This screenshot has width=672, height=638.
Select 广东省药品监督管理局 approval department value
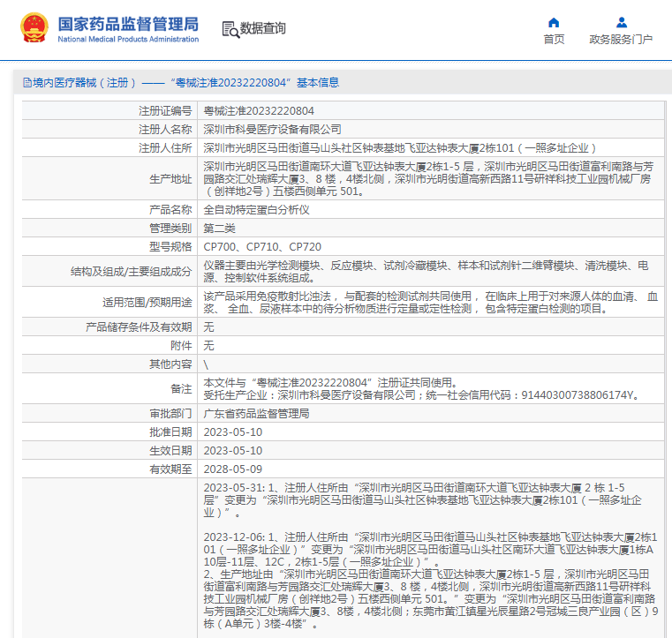(256, 414)
